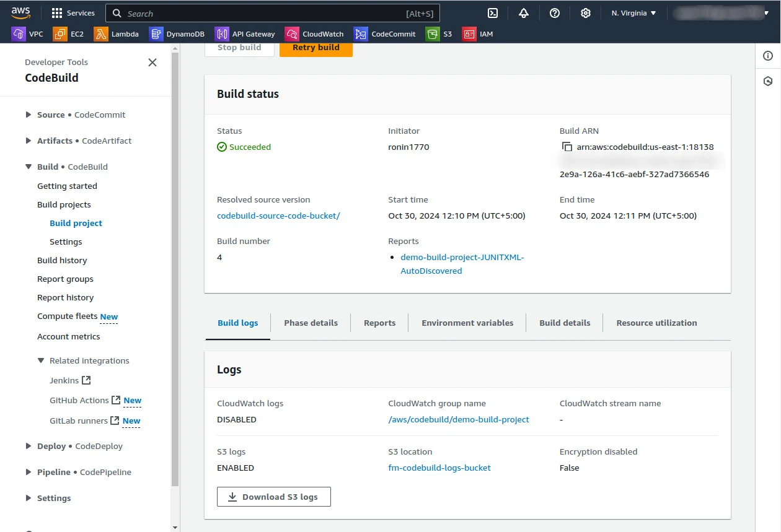Open Report groups in sidebar
781x532 pixels.
[65, 279]
